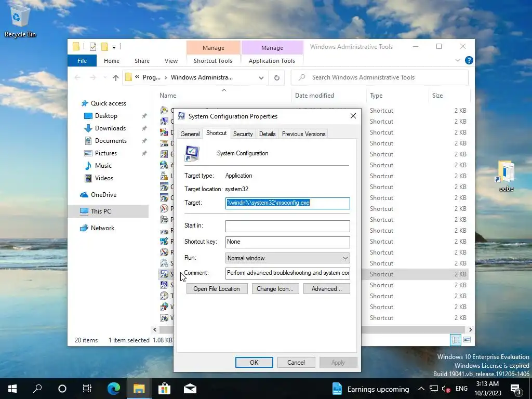Select Desktop in Quick access
Screen dimensions: 532x399
(106, 116)
